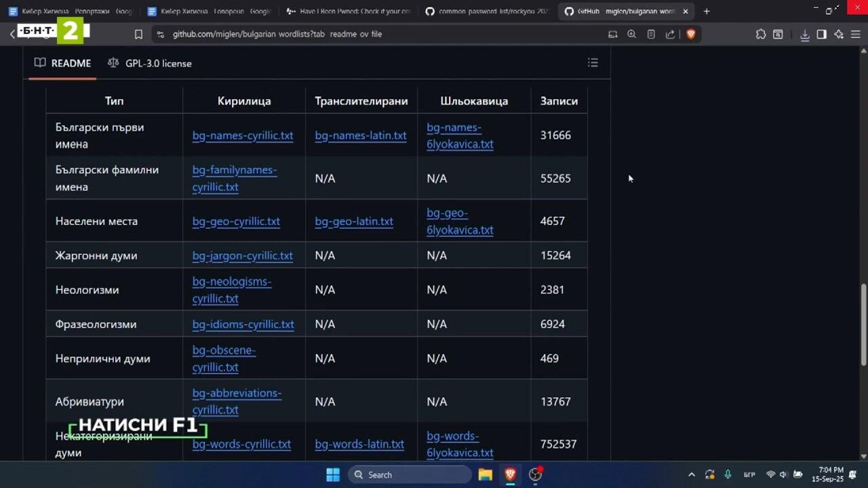This screenshot has width=868, height=488.
Task: Open the bg-jargon-cyrillic.txt file link
Action: pos(242,256)
